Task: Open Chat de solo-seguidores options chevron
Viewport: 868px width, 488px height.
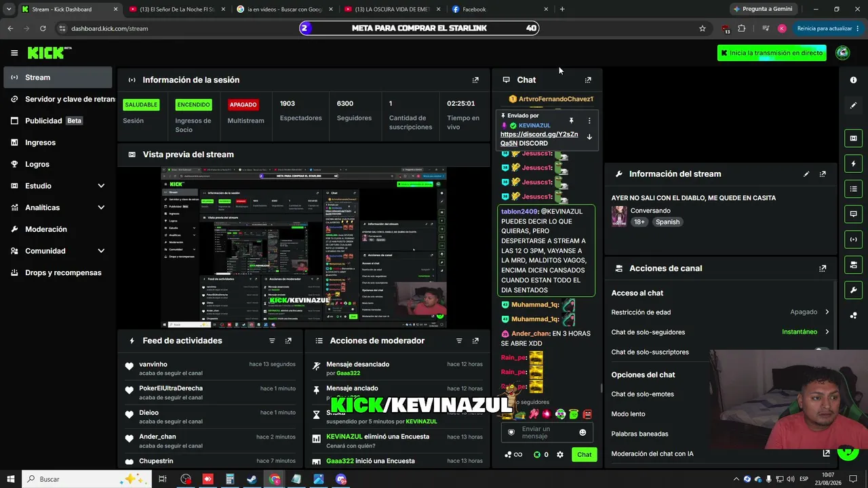Action: tap(827, 332)
